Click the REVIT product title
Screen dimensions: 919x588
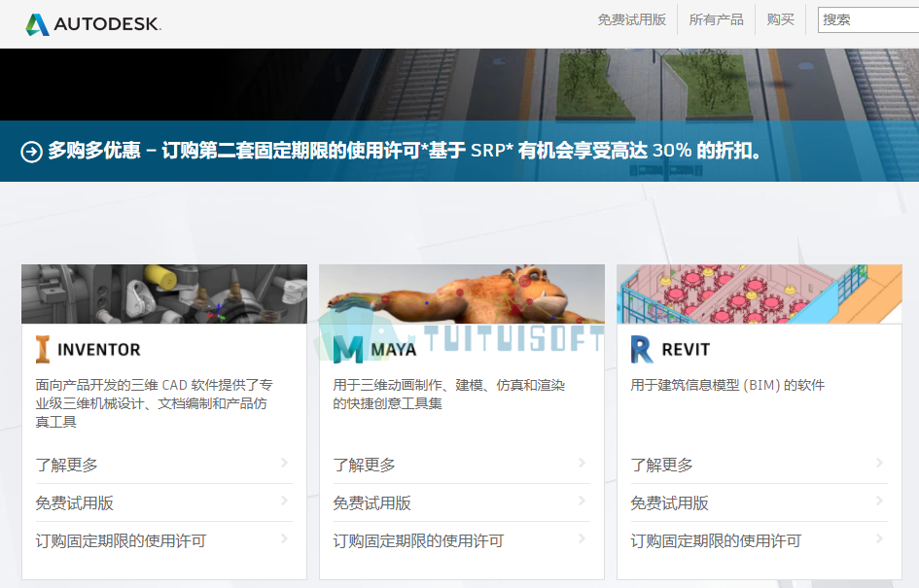(686, 350)
